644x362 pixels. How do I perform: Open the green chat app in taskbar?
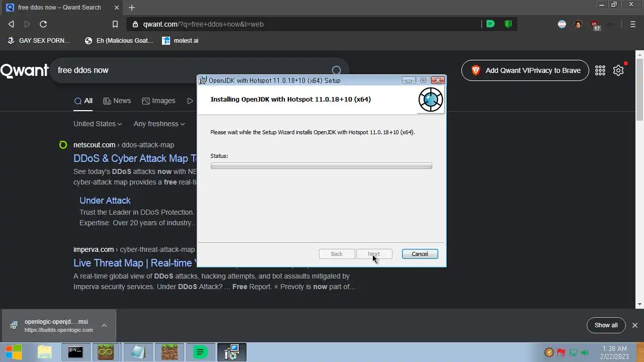click(200, 352)
